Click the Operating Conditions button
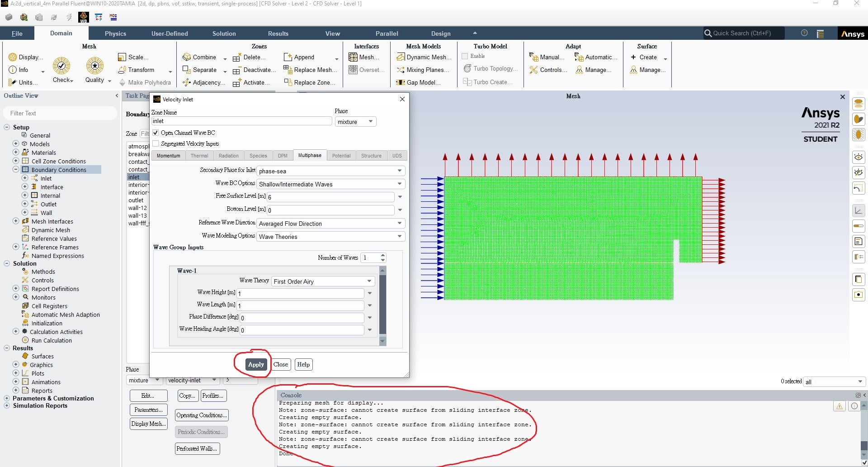The width and height of the screenshot is (868, 467). [x=201, y=415]
